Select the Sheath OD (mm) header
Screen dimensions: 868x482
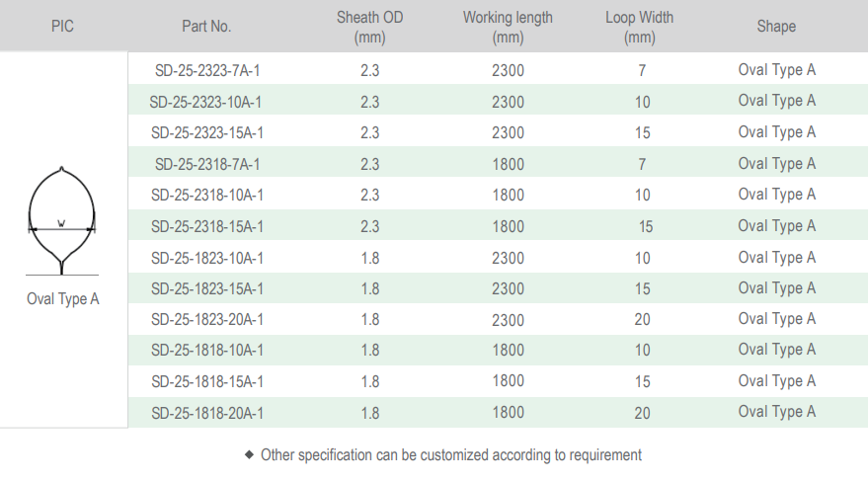pos(369,27)
